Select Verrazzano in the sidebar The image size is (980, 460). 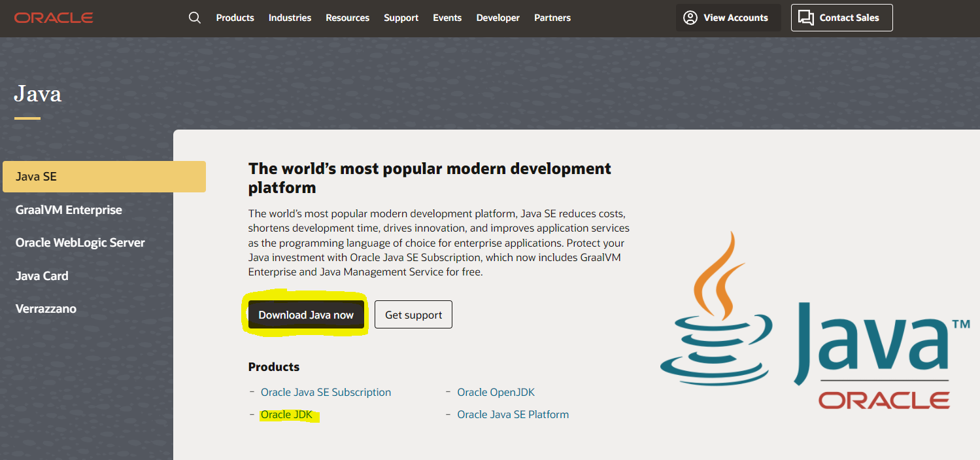point(46,308)
